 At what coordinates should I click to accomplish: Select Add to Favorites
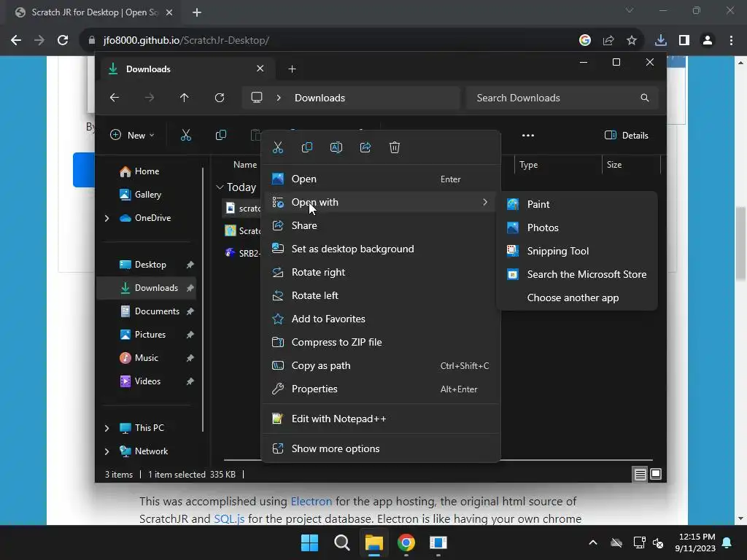pos(381,319)
